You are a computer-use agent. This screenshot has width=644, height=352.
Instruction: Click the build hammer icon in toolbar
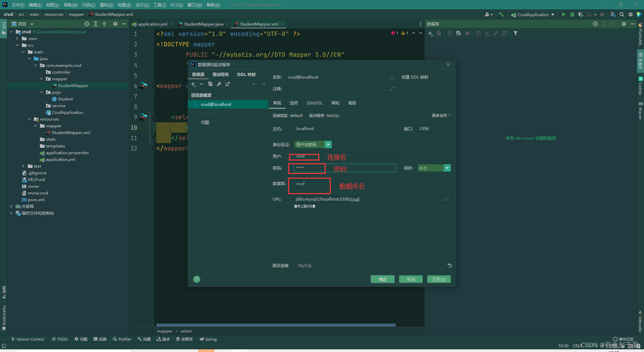[501, 14]
